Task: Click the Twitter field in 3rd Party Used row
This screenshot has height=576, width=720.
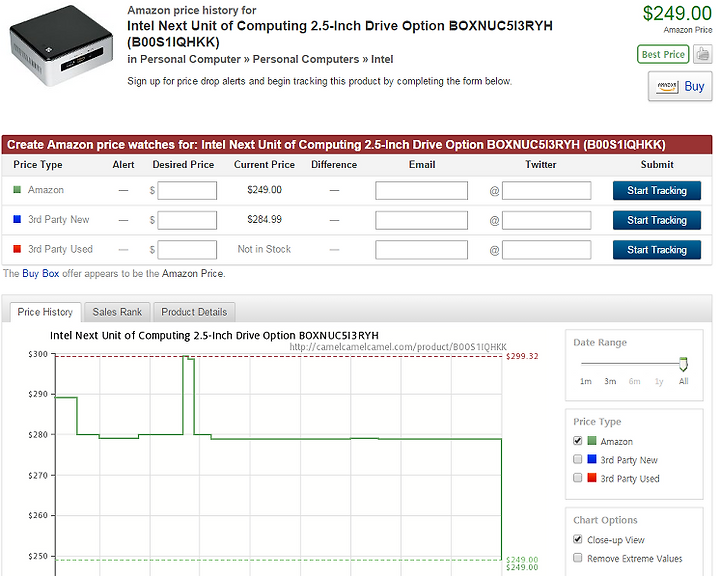Action: point(546,250)
